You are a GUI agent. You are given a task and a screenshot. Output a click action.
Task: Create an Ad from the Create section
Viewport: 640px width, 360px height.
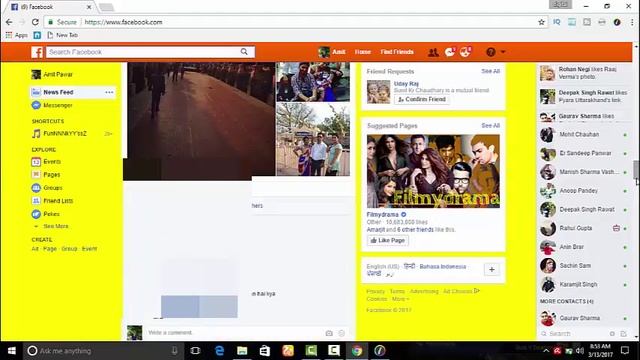point(35,249)
